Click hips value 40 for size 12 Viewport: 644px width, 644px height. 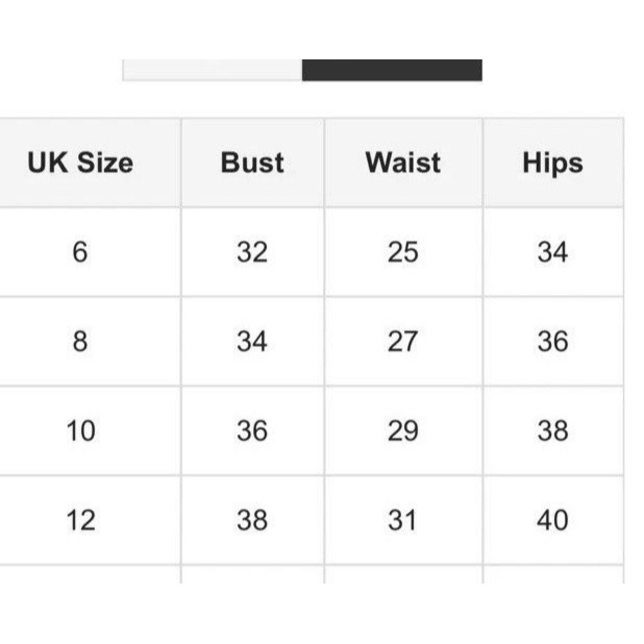click(553, 520)
